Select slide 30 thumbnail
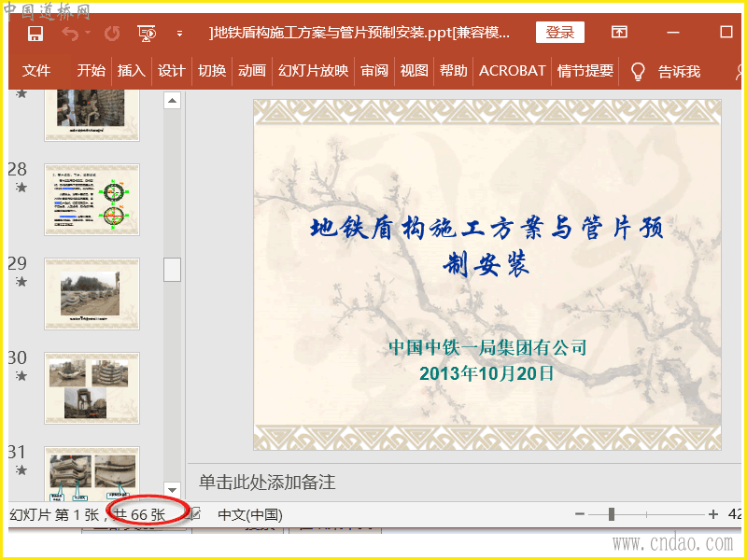Screen dimensions: 747x560 pos(92,388)
